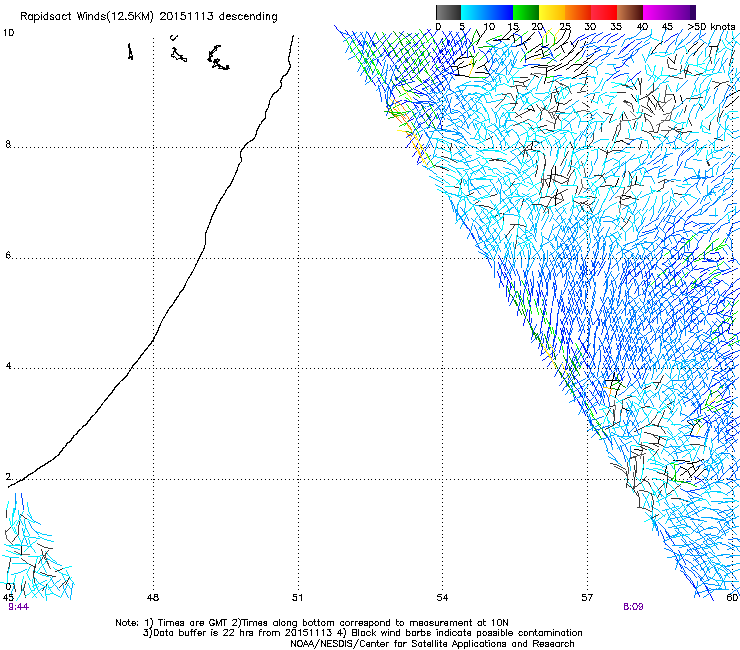Click the purple "9:44" swath time label
The image size is (740, 650).
coord(18,607)
